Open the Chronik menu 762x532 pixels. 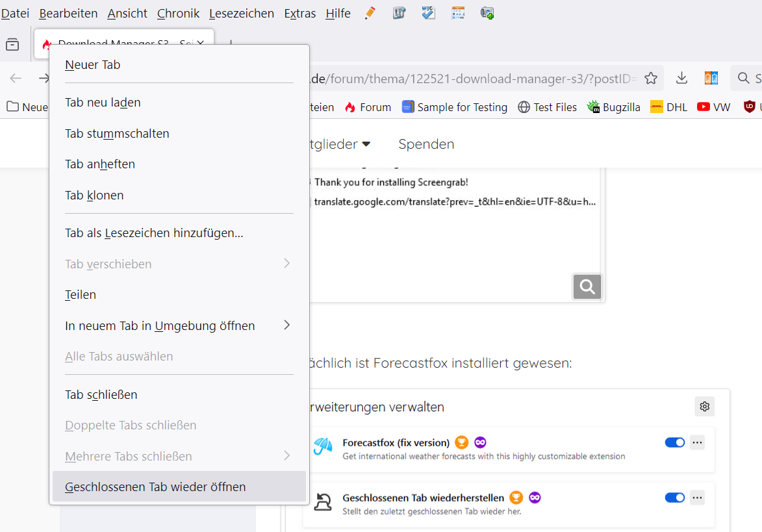pyautogui.click(x=178, y=13)
